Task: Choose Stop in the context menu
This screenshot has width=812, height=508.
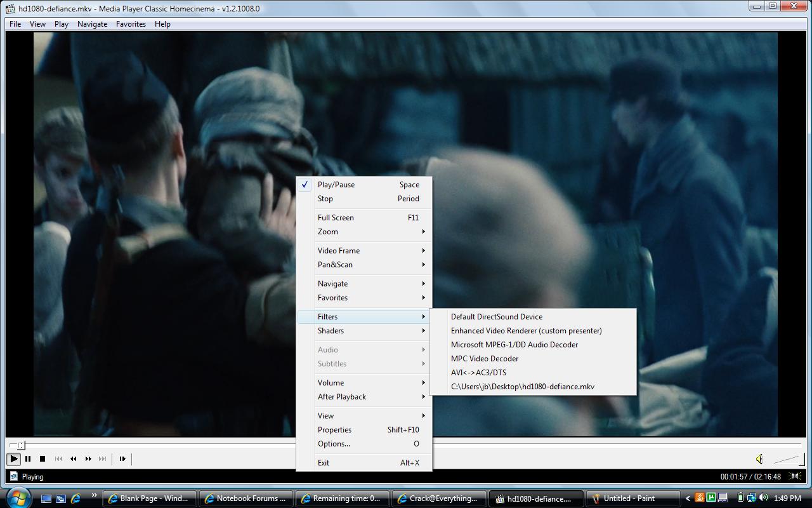Action: click(364, 199)
